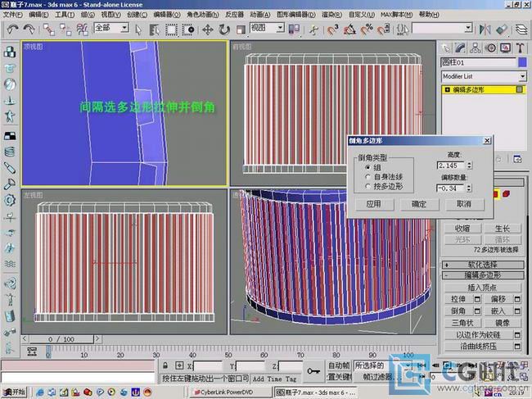Toggle the Window/Crossing selection mode
532x399 pixels.
point(188,29)
